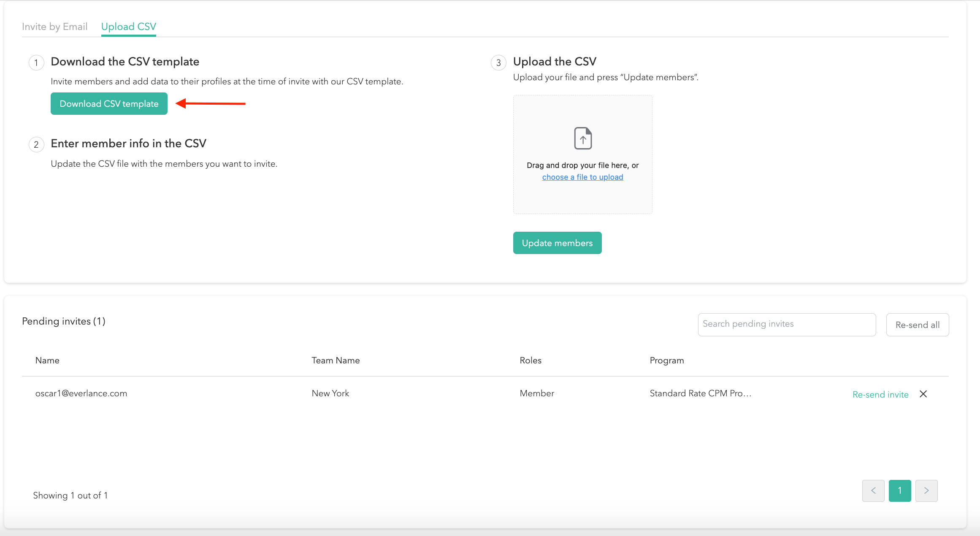Go to previous page of invites

coord(873,490)
